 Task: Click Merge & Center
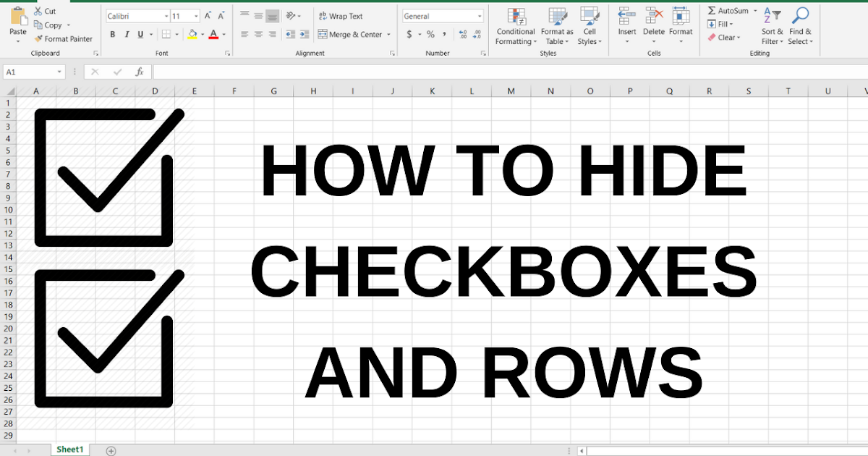coord(349,33)
